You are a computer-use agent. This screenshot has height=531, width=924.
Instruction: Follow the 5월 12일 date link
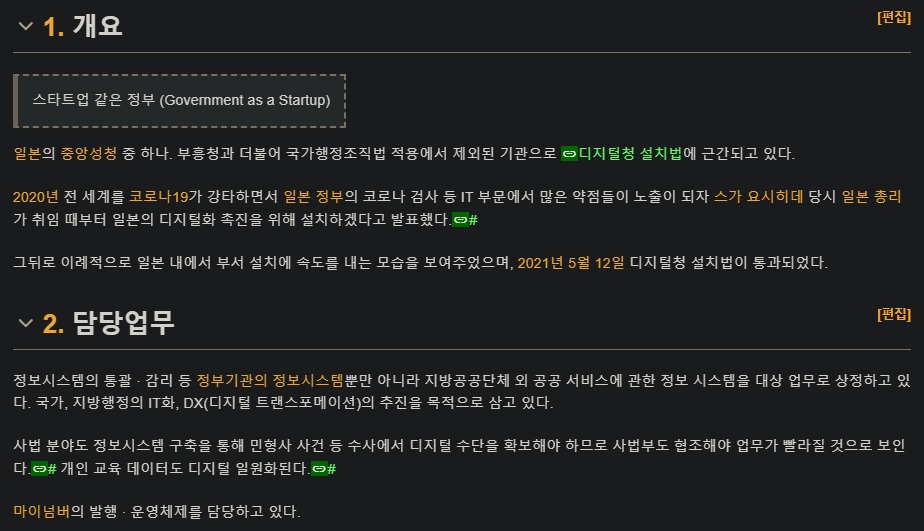(596, 263)
